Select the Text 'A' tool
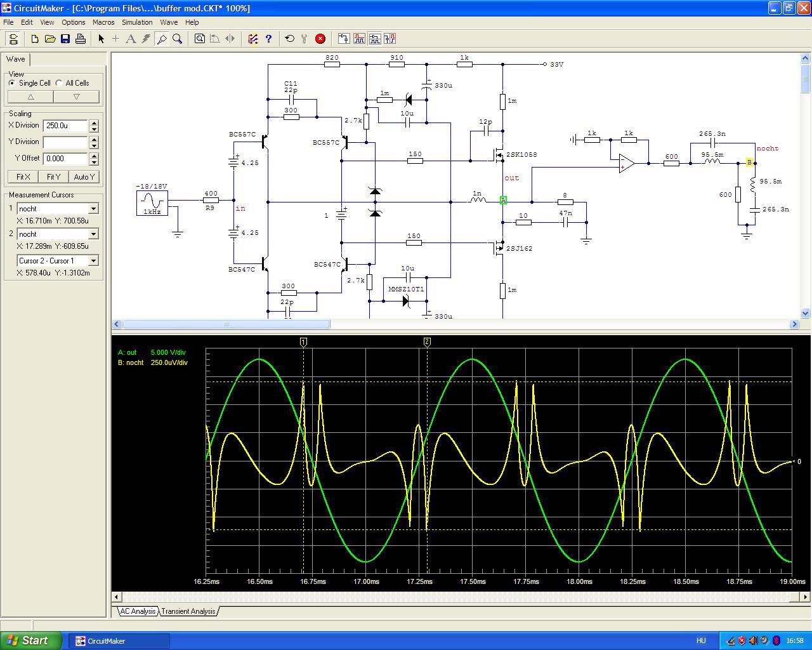 coord(131,39)
